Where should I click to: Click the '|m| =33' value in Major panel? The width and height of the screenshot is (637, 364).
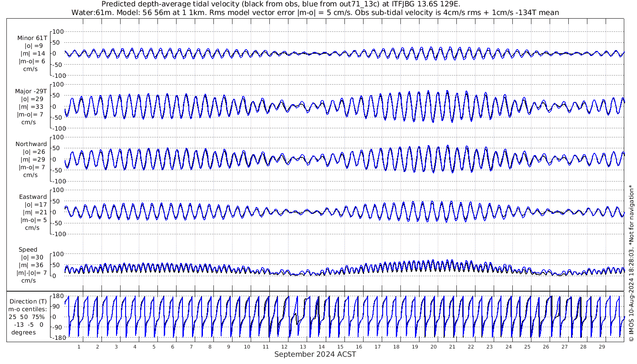coord(32,106)
